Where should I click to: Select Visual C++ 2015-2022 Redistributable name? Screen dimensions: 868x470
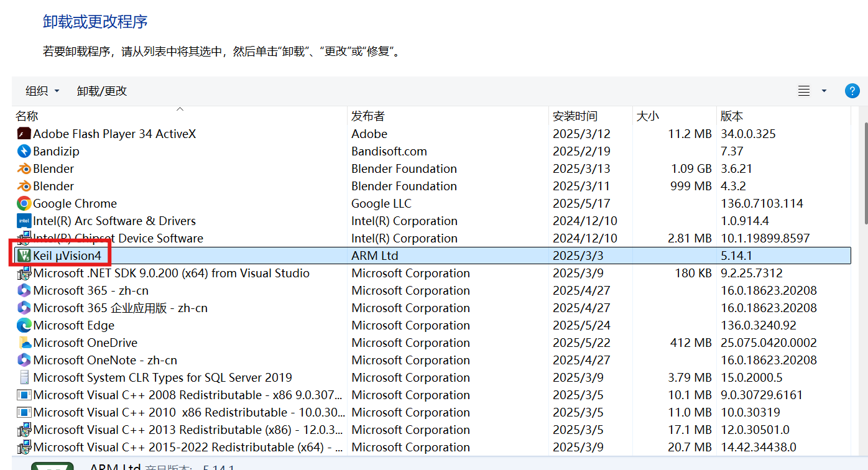point(188,447)
